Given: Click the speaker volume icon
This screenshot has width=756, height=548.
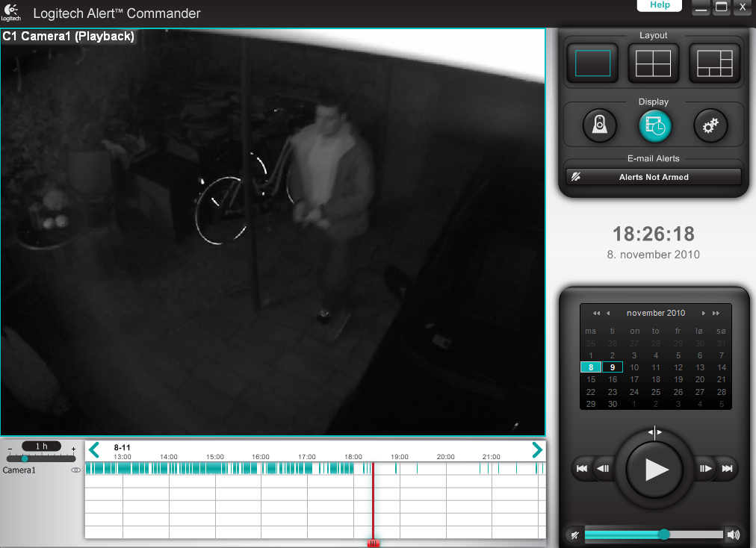Looking at the screenshot, I should coord(734,535).
